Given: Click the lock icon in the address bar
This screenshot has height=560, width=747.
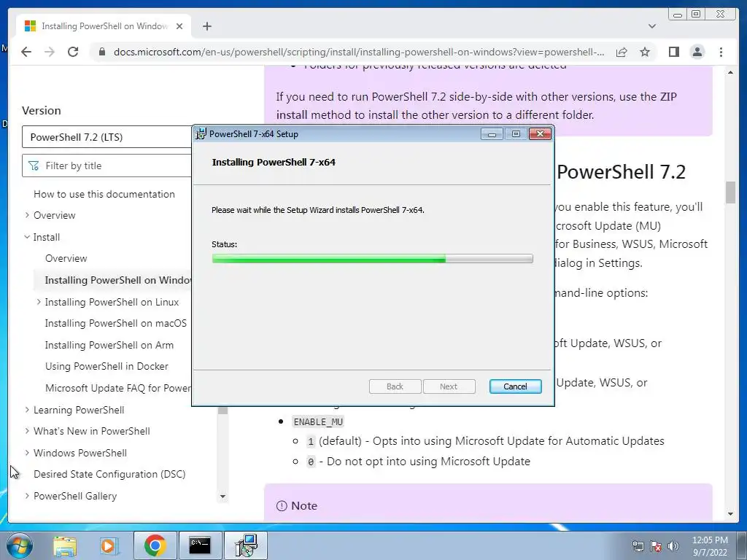Looking at the screenshot, I should (102, 52).
